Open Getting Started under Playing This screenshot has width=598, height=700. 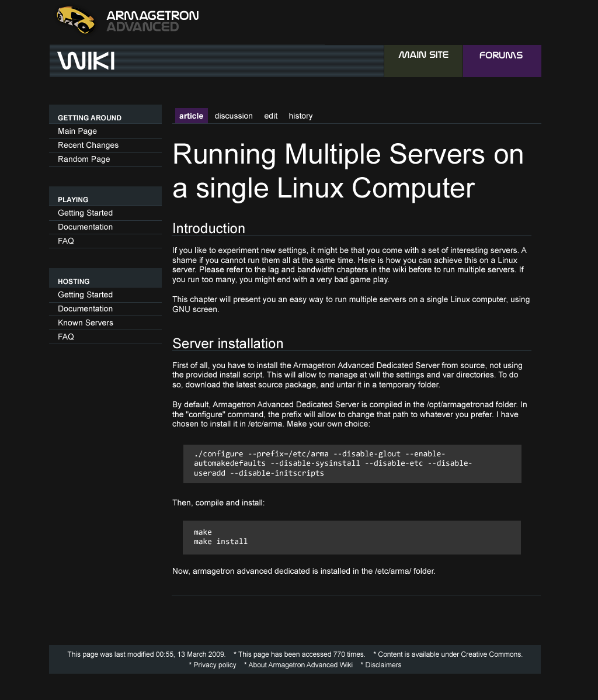pos(85,213)
